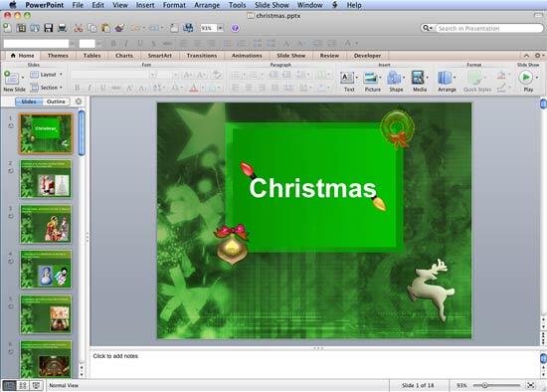The height and width of the screenshot is (392, 547).
Task: Open the scripts menu icon in menu bar
Action: (x=334, y=5)
